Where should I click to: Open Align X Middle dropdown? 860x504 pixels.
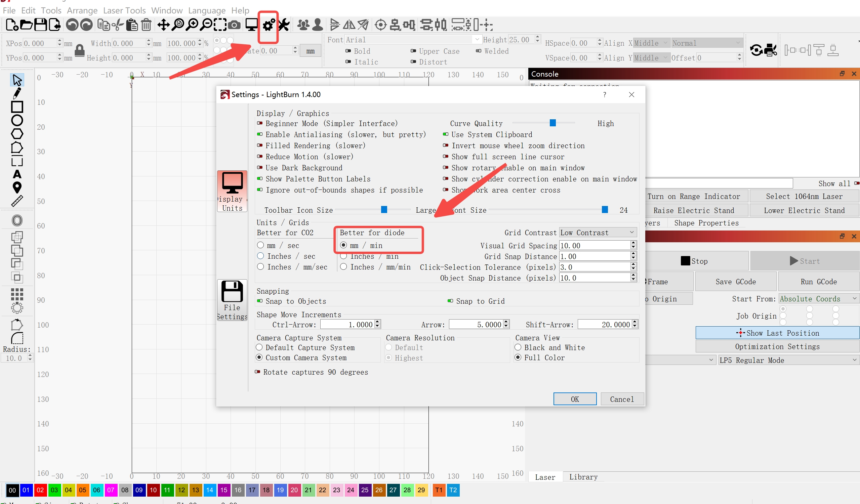click(x=651, y=43)
